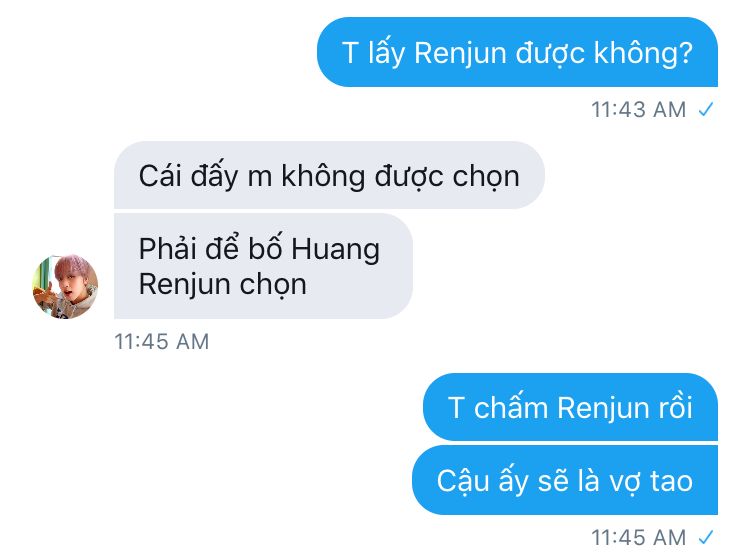750x554 pixels.
Task: Open the sender's pink-haired profile avatar
Action: pos(65,286)
